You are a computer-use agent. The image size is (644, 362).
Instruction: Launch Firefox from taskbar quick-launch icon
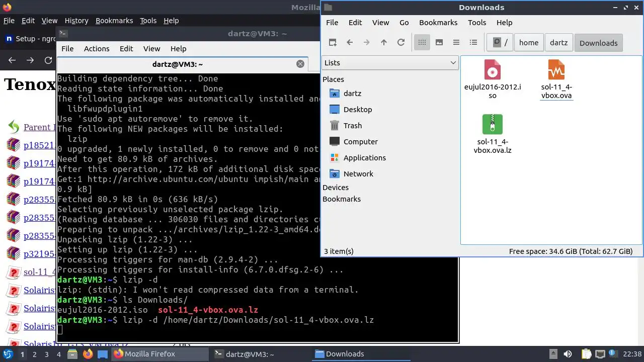[x=88, y=354]
